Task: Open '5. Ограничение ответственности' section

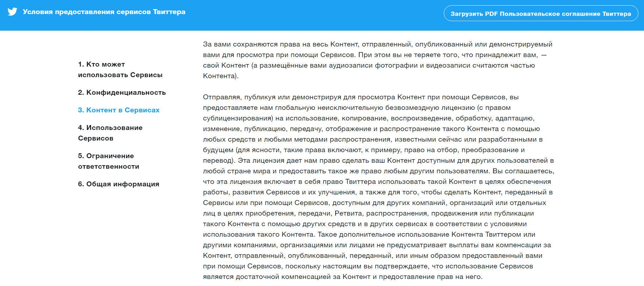Action: tap(109, 161)
